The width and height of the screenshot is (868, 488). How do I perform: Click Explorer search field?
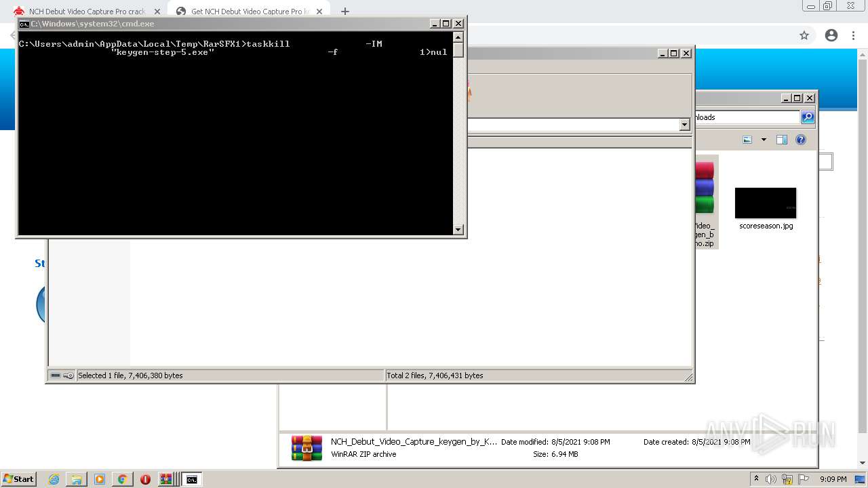click(747, 117)
